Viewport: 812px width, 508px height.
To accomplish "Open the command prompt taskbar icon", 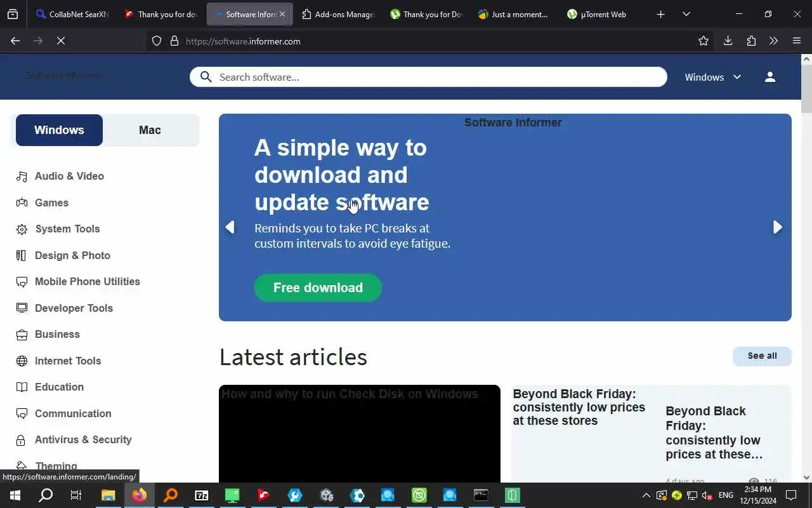I will [x=481, y=495].
